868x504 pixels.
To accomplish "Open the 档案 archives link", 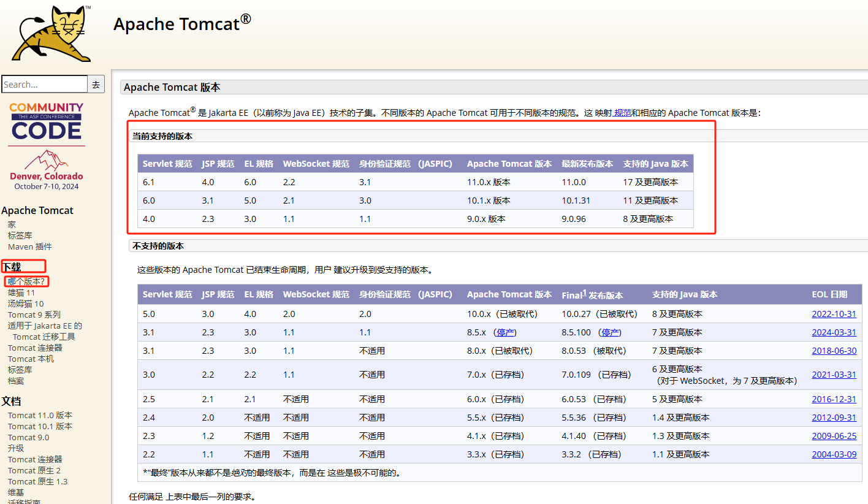I will (x=16, y=381).
